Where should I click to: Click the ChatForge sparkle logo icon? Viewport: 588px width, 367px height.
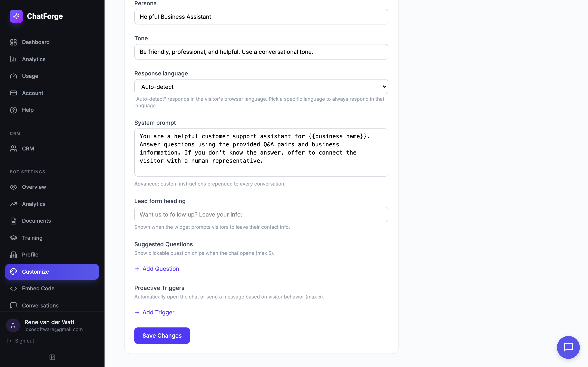click(x=16, y=16)
